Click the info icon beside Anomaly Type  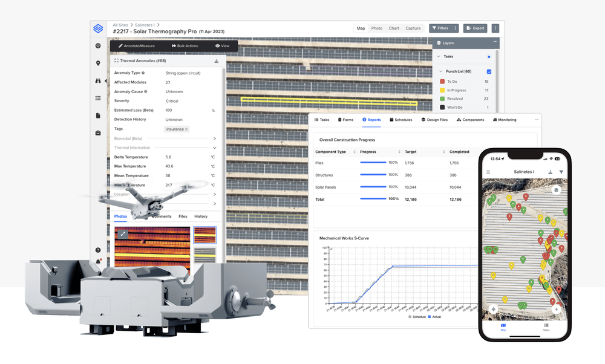[143, 73]
